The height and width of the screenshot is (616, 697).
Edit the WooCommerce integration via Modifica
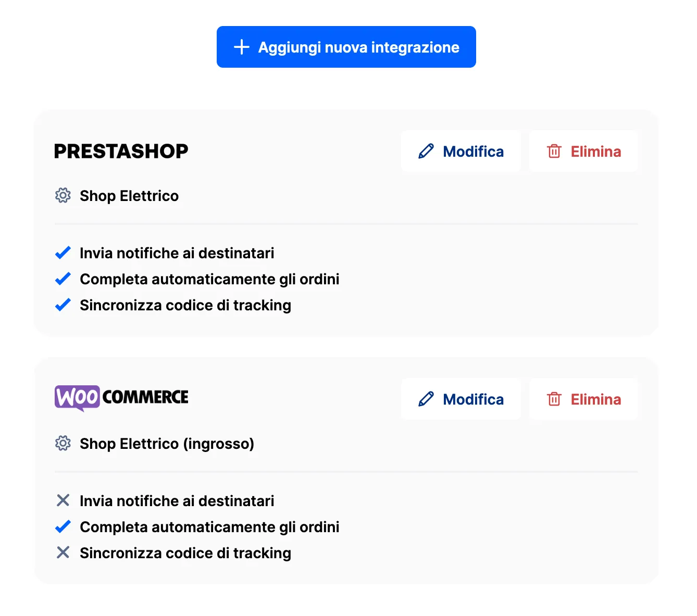pyautogui.click(x=461, y=399)
